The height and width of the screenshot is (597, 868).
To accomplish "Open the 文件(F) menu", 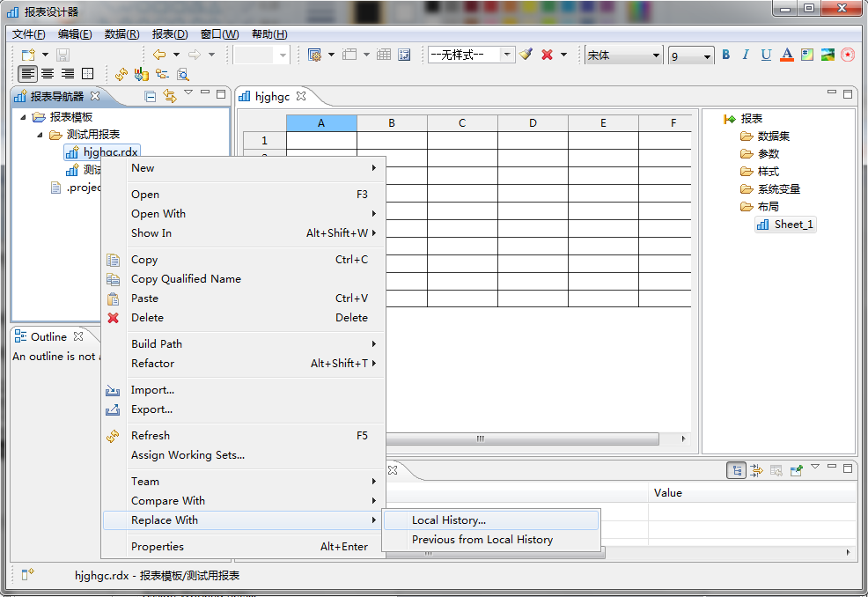I will 29,34.
